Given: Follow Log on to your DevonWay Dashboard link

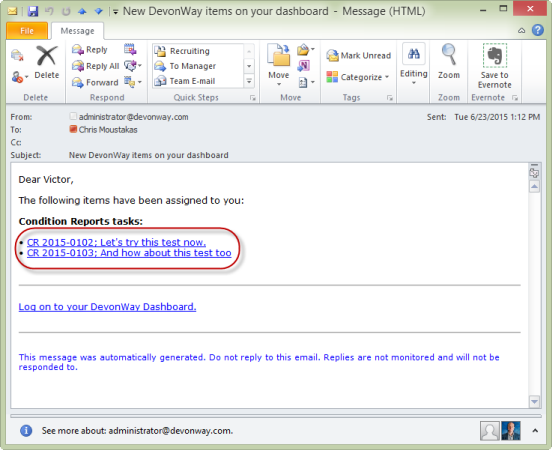Looking at the screenshot, I should click(x=107, y=307).
